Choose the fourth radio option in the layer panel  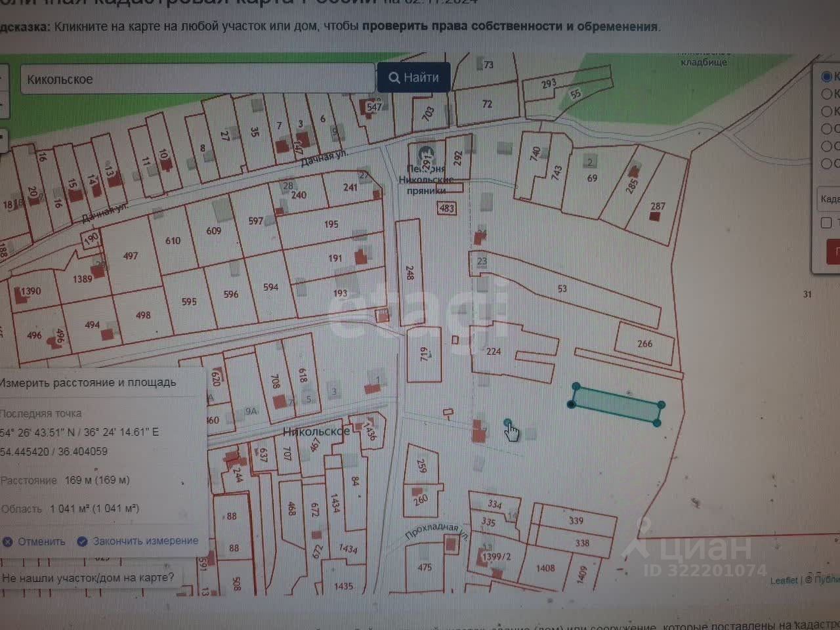point(827,129)
